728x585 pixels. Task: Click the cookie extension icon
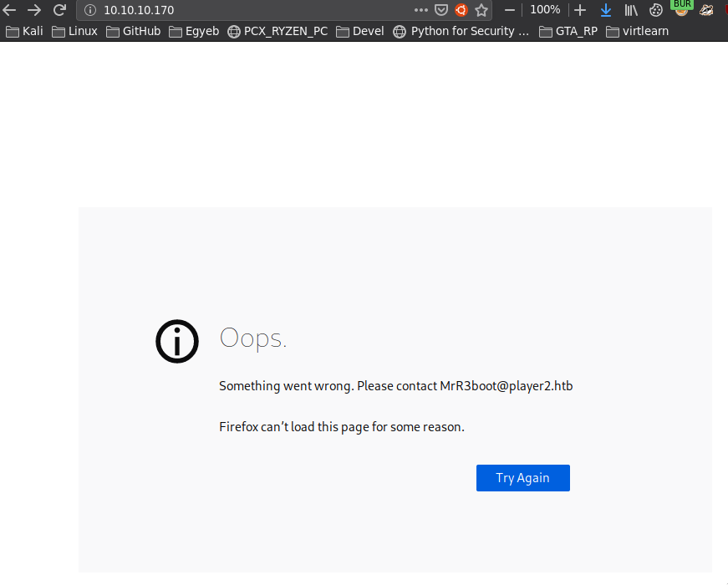pos(657,10)
